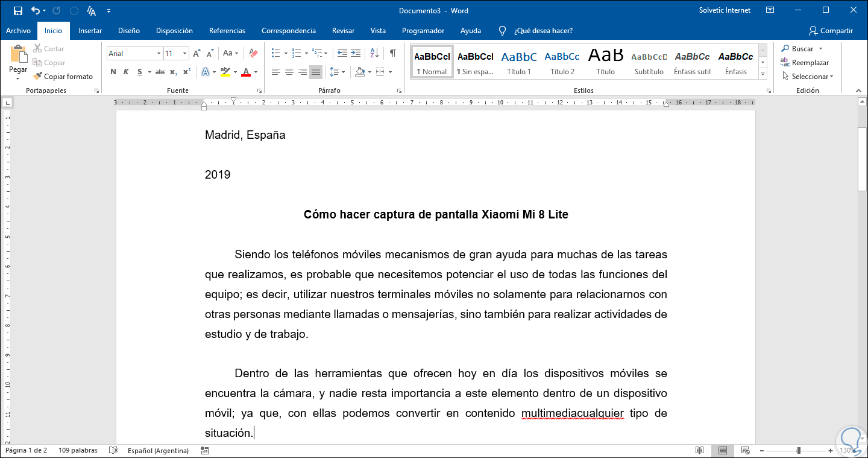
Task: Open the Aa change case dropdown
Action: coord(231,54)
